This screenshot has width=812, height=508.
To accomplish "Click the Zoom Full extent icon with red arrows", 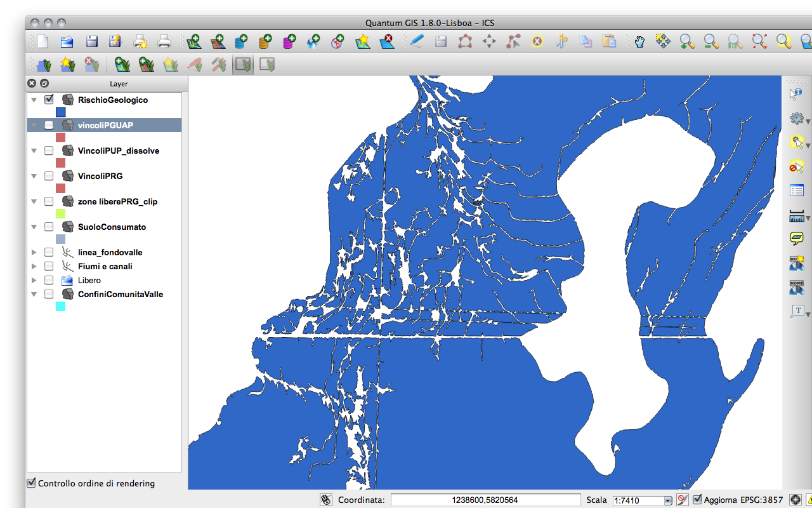I will [759, 42].
